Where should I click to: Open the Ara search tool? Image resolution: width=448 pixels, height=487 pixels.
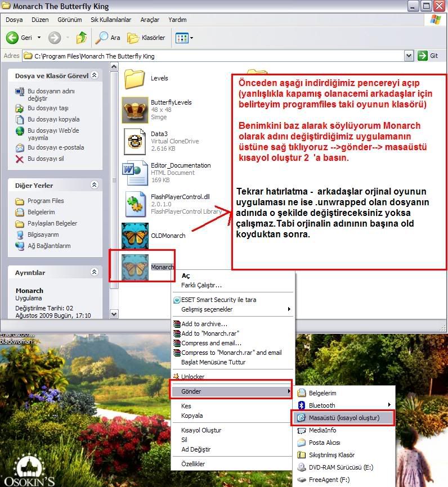click(x=107, y=38)
